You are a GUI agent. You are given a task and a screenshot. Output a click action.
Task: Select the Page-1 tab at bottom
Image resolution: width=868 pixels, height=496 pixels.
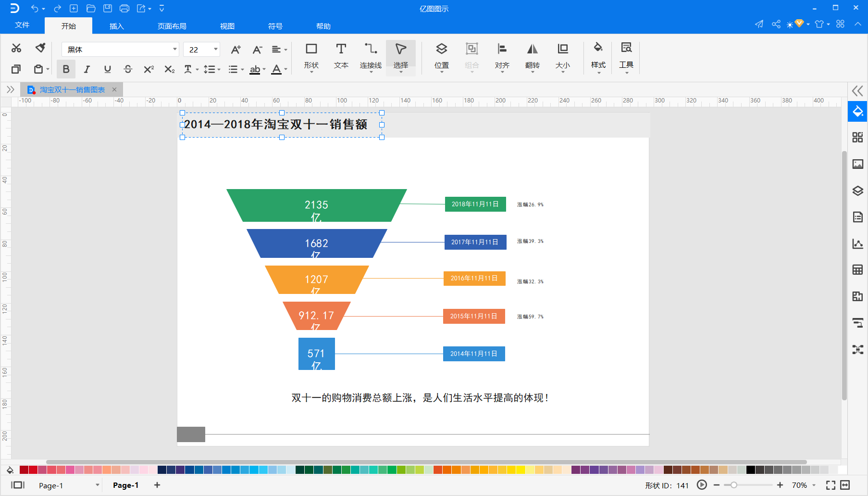(126, 485)
